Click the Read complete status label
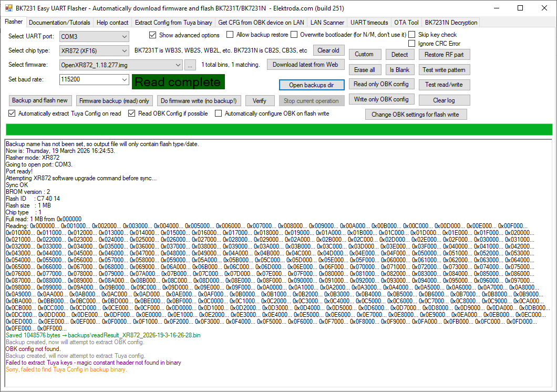The height and width of the screenshot is (392, 557). click(178, 81)
